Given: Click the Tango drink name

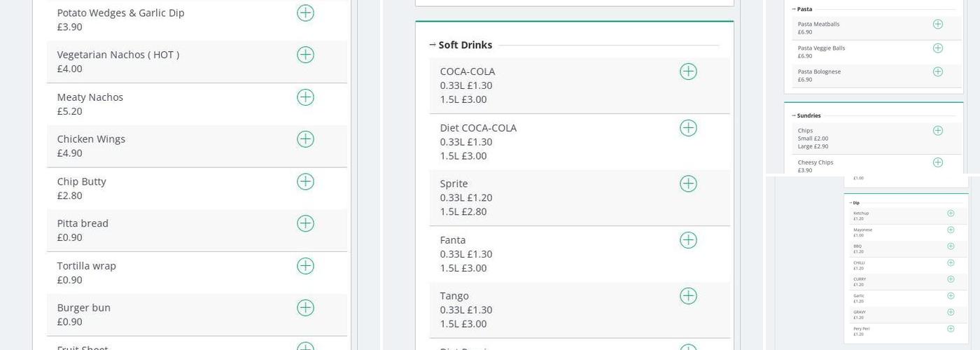Looking at the screenshot, I should pos(454,296).
